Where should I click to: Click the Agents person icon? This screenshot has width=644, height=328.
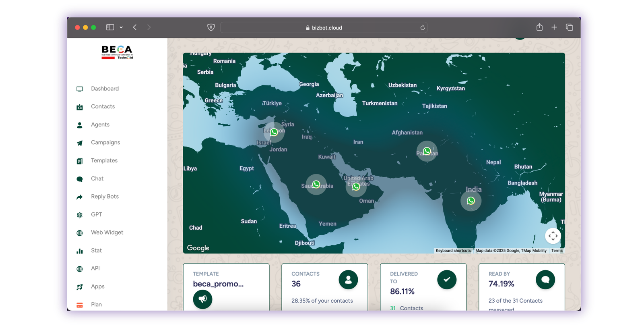pyautogui.click(x=80, y=125)
